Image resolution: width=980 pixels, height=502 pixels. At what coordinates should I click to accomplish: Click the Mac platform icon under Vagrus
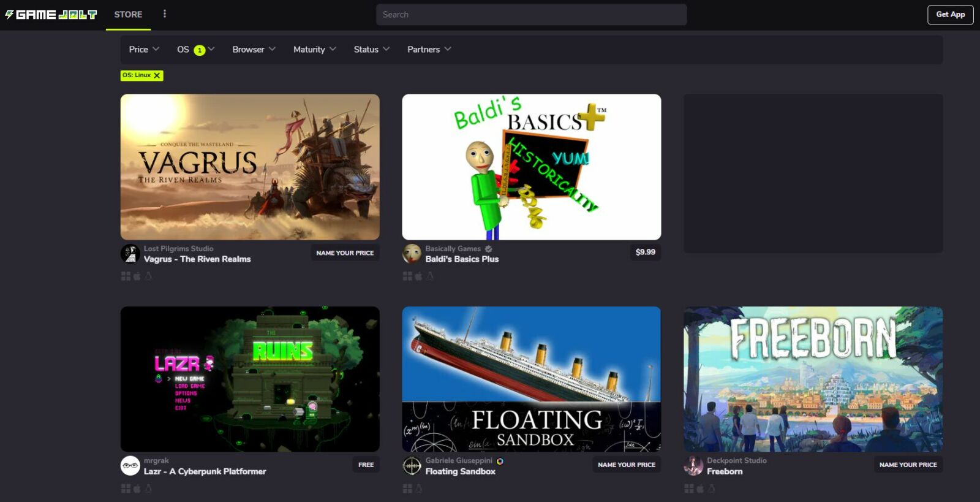137,276
